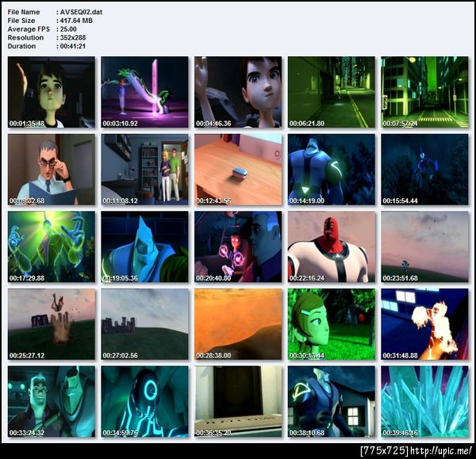Click the File Size label

(x=21, y=21)
